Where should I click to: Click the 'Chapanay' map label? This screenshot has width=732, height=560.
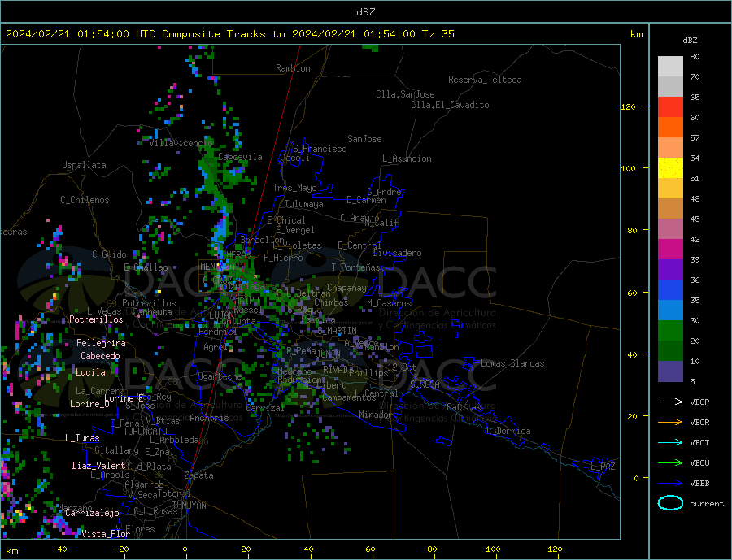(346, 288)
